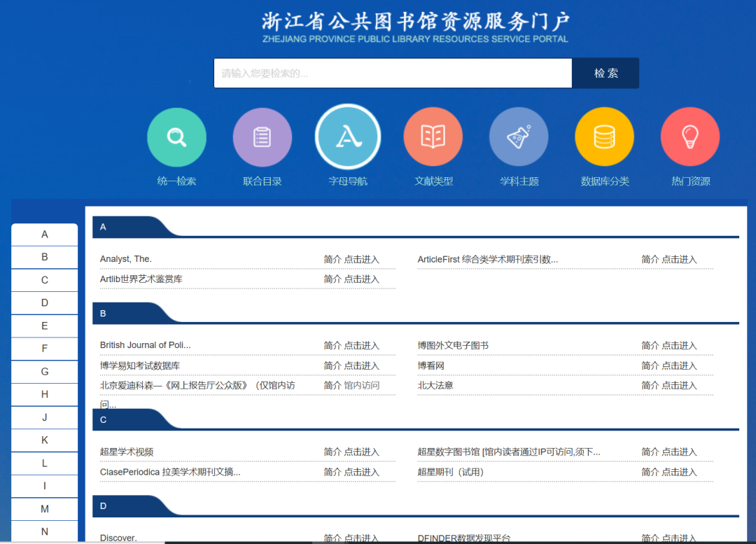
Task: Select letter M in sidebar
Action: (x=44, y=509)
